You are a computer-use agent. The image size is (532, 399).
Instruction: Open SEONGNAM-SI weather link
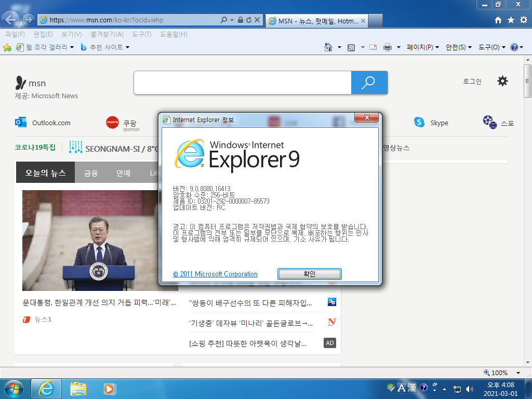click(x=114, y=148)
